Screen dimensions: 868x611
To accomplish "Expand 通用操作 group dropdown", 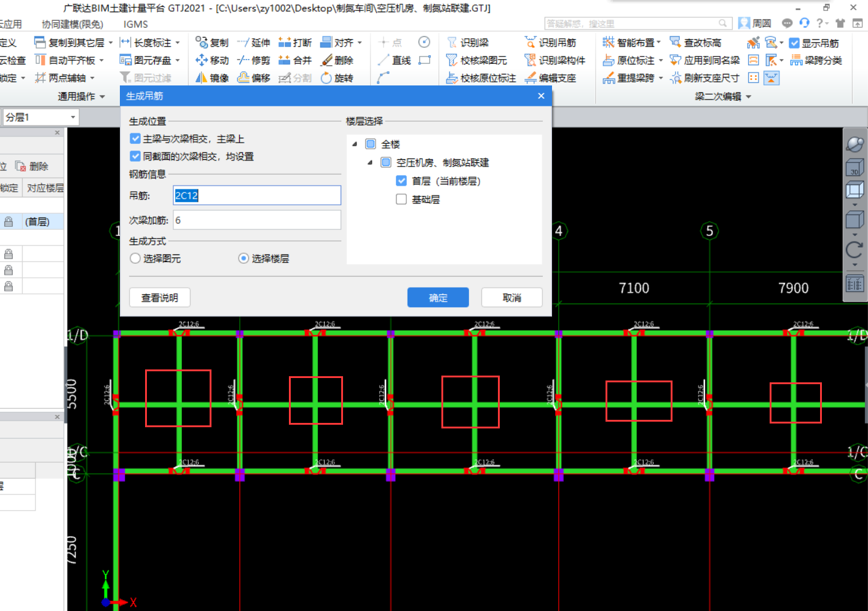I will pyautogui.click(x=102, y=97).
